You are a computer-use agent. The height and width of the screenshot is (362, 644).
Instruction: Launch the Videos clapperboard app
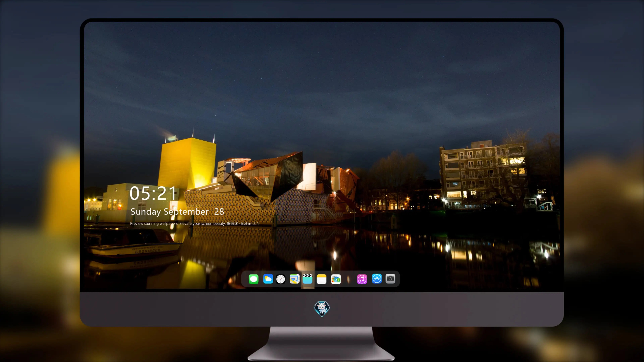pyautogui.click(x=308, y=279)
